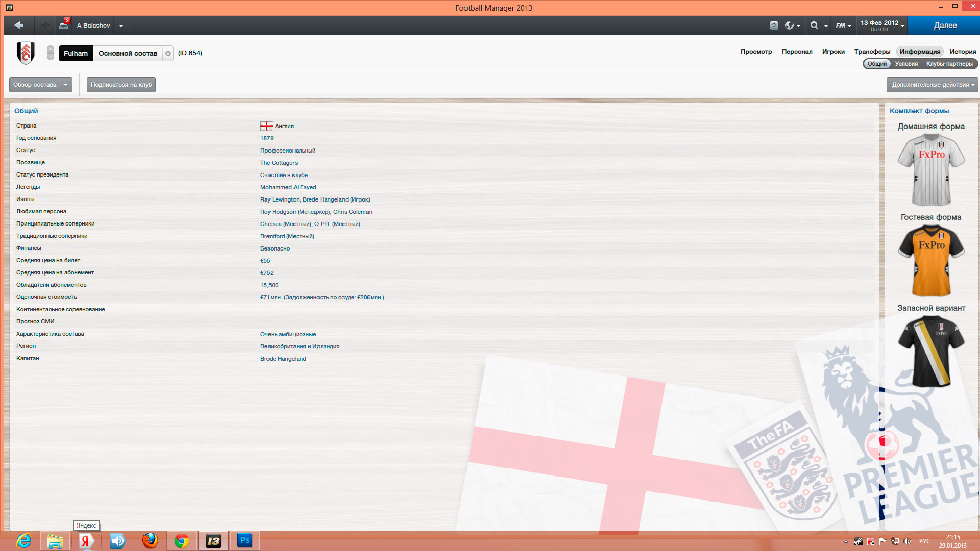Expand the Основной состав squad dropdown

(x=168, y=53)
